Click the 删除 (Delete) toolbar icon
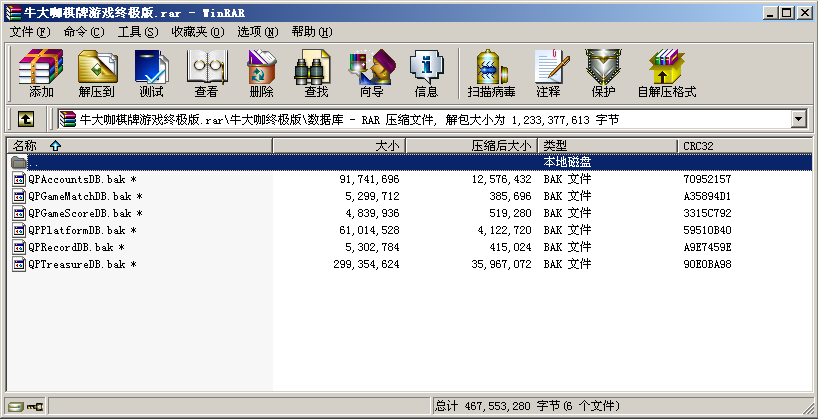This screenshot has width=818, height=419. [x=261, y=74]
